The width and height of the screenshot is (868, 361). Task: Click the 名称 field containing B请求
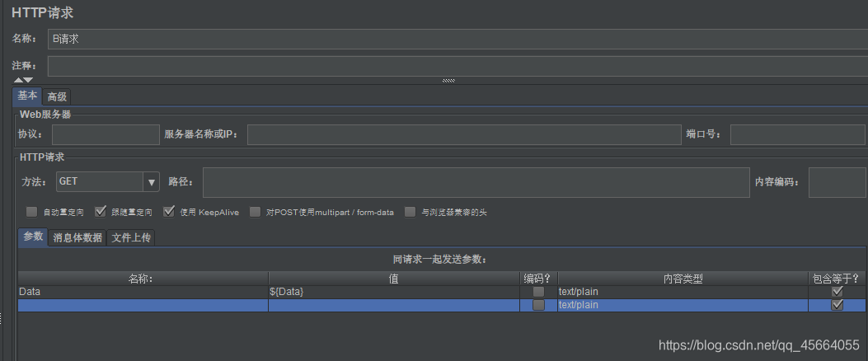point(457,40)
